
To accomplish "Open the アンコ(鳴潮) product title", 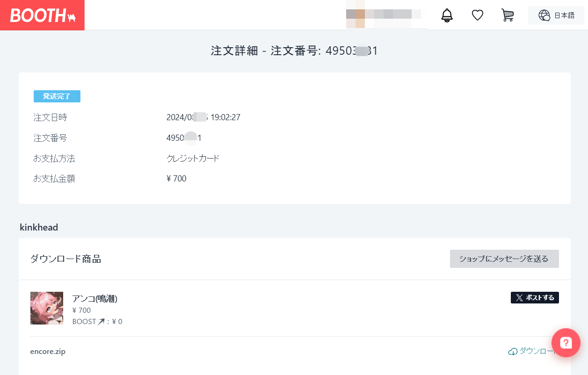I will (94, 299).
